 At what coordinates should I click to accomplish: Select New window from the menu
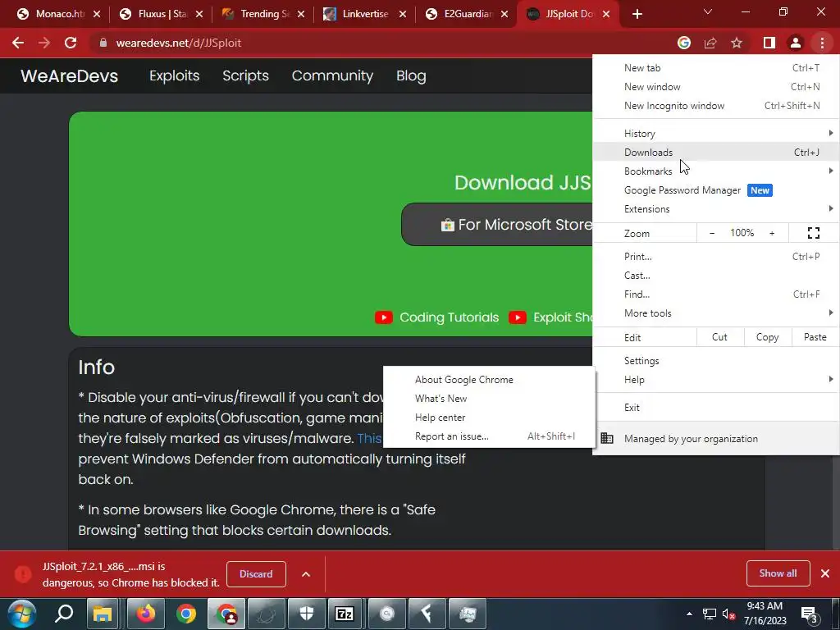point(716,87)
